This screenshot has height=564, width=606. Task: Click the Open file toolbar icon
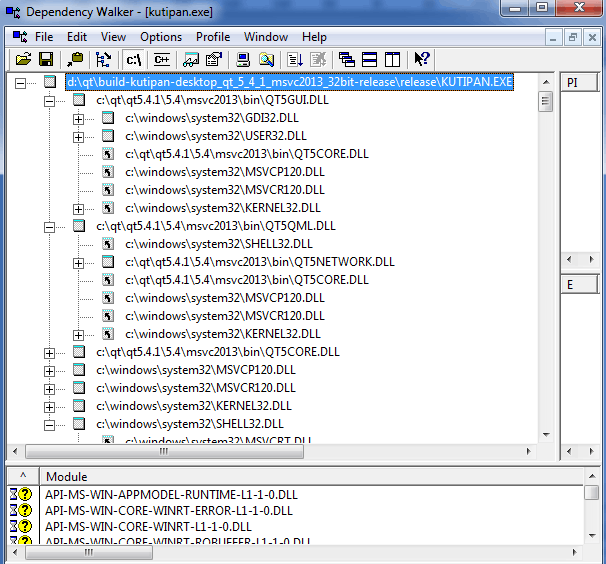click(x=23, y=60)
